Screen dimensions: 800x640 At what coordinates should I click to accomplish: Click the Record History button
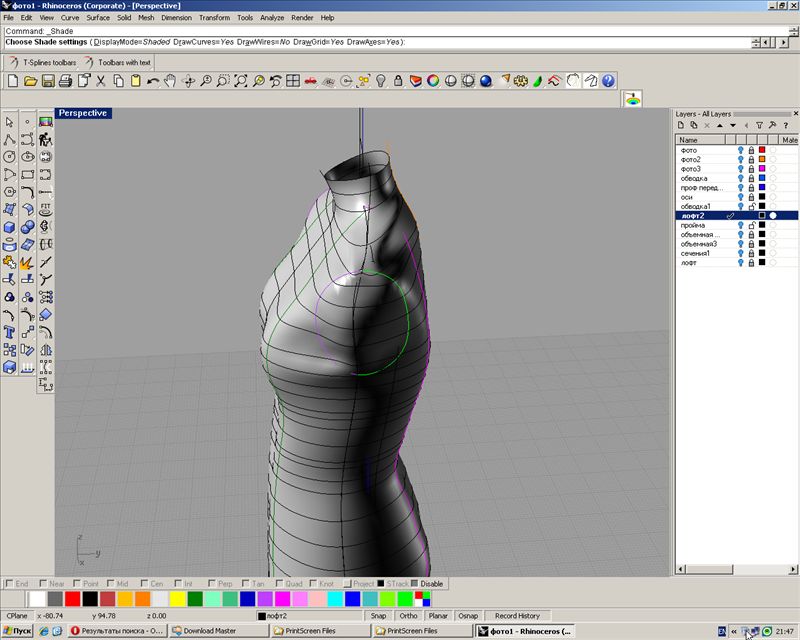point(517,616)
